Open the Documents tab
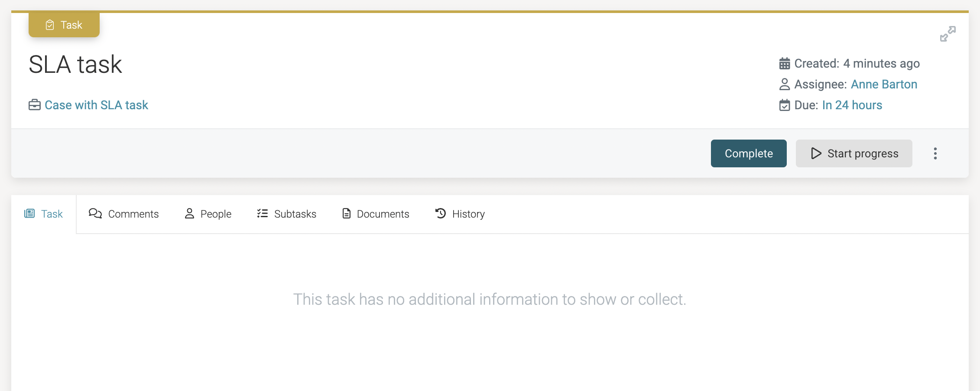The image size is (980, 391). (376, 214)
